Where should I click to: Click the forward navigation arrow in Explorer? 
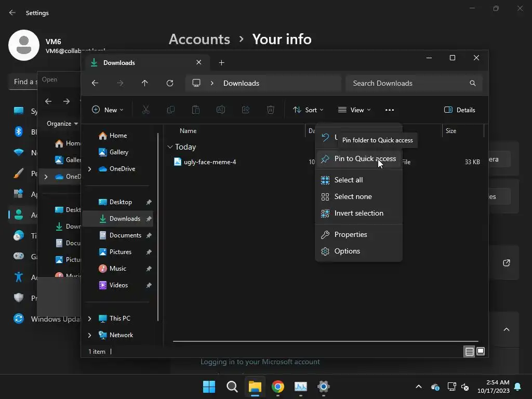coord(120,83)
